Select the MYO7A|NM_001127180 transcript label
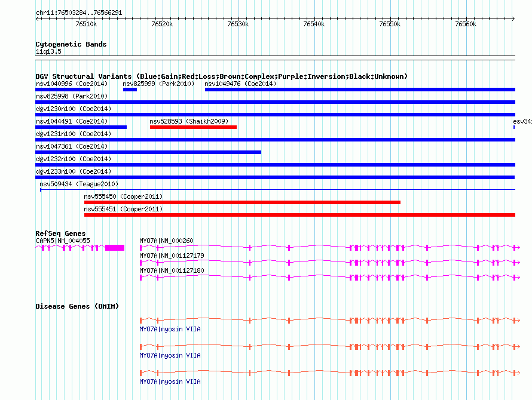The height and width of the screenshot is (400, 532). [172, 270]
